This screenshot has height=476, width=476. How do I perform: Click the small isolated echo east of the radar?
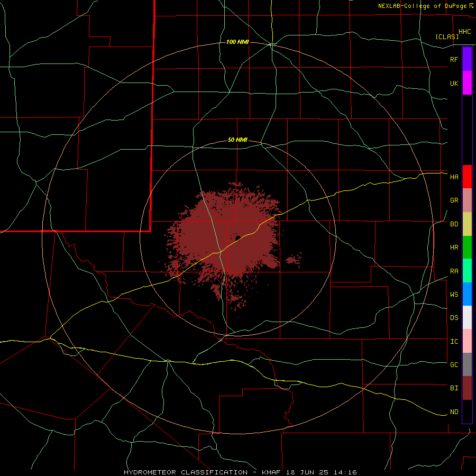(x=294, y=260)
